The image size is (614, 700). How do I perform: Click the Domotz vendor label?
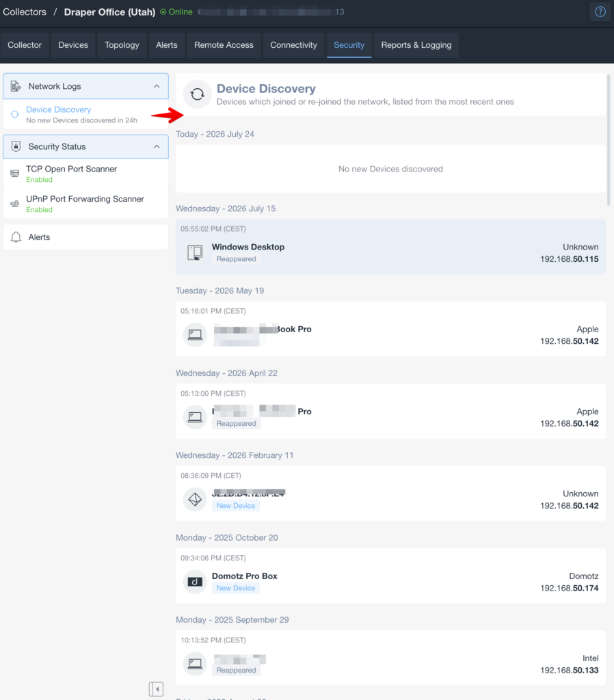[x=584, y=576]
